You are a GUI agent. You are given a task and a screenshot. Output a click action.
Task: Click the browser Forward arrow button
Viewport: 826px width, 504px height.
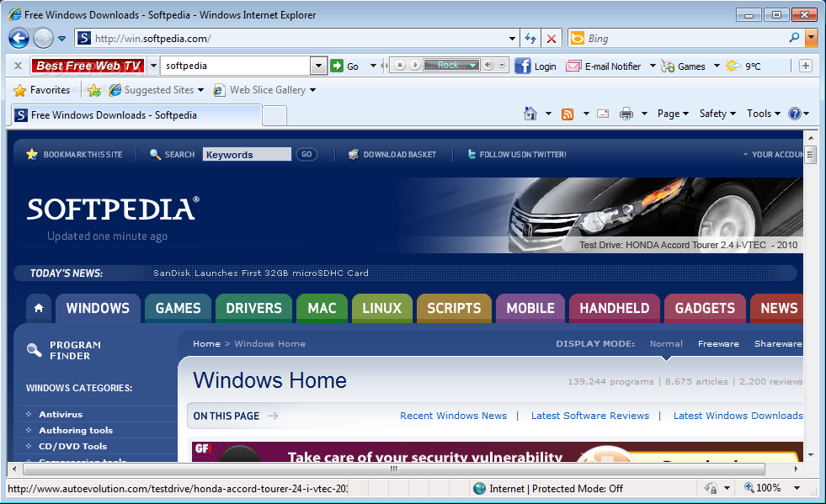[43, 39]
